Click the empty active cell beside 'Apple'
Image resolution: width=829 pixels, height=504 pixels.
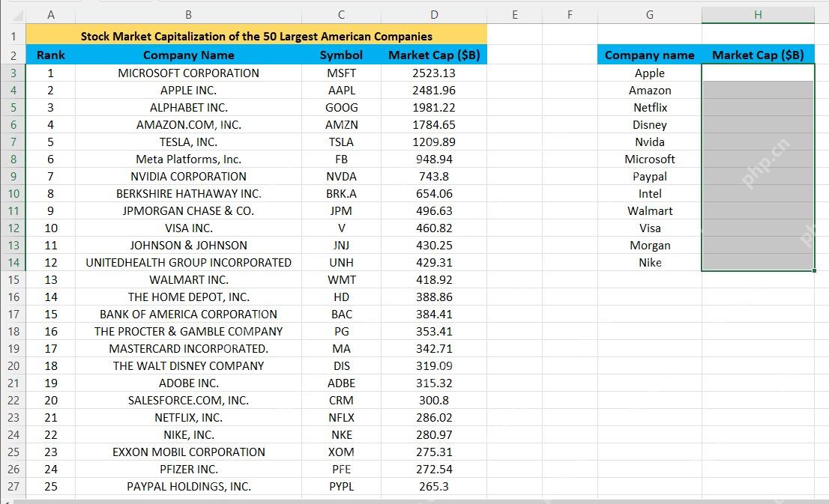758,73
